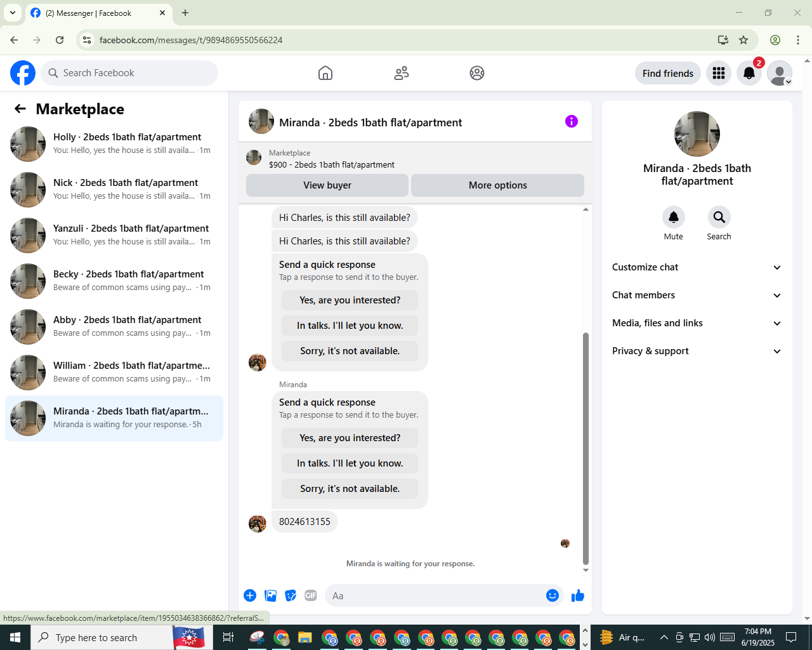Open the Friends icon in top navigation
This screenshot has height=650, width=812.
[x=402, y=73]
